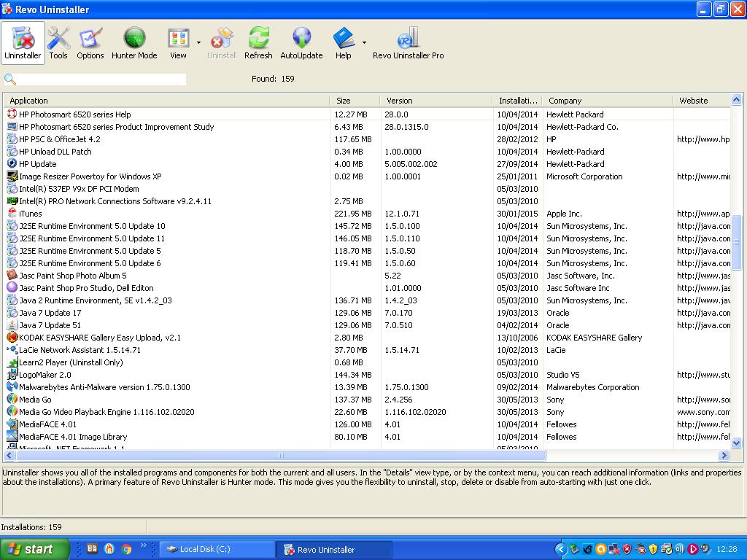
Task: Switch to Local Disk (C:) taskbar window
Action: (217, 549)
